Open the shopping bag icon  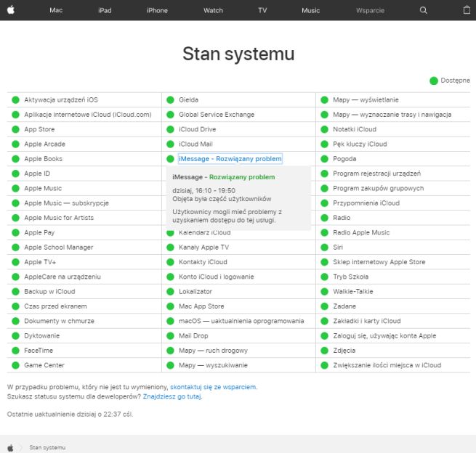pyautogui.click(x=467, y=10)
